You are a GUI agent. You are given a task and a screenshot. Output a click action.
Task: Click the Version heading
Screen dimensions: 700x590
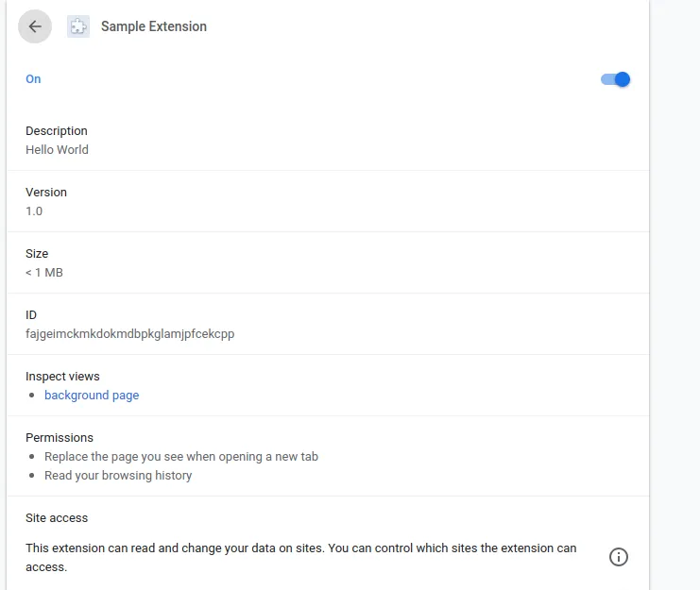[46, 193]
